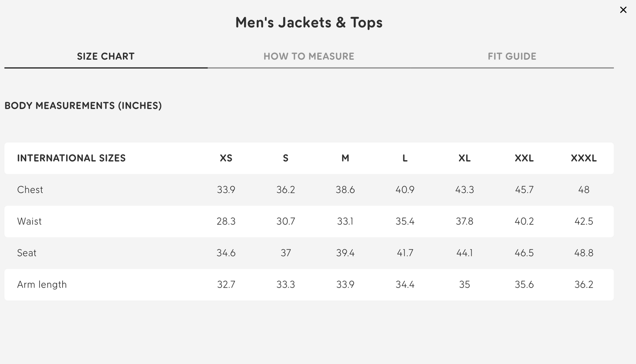Click the Body Measurements (Inches) heading
Screen dimensions: 636x364
(x=83, y=106)
